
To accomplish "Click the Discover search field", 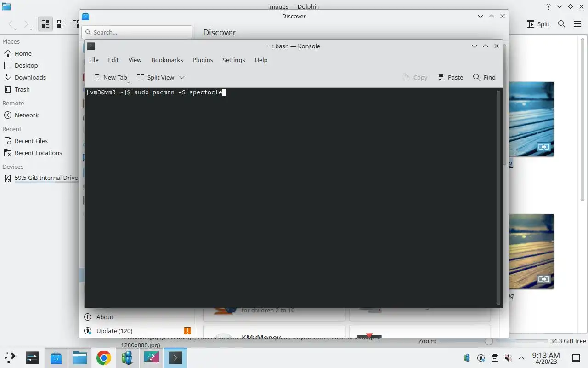I will coord(137,32).
